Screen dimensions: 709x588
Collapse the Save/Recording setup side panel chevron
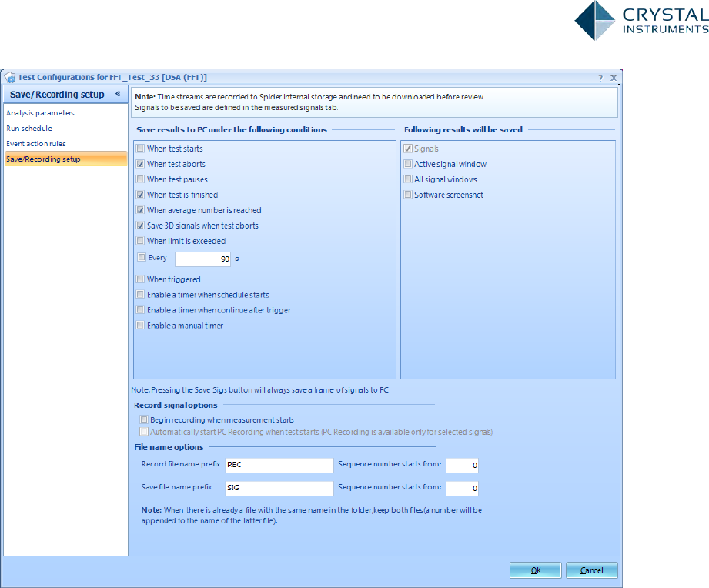click(x=118, y=94)
